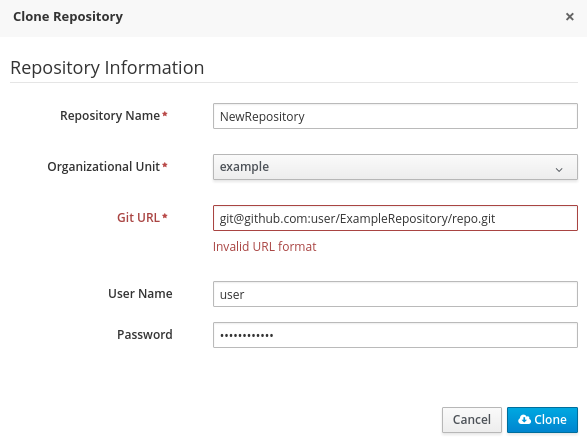Cancel the repository clone
This screenshot has width=587, height=442.
pos(472,420)
